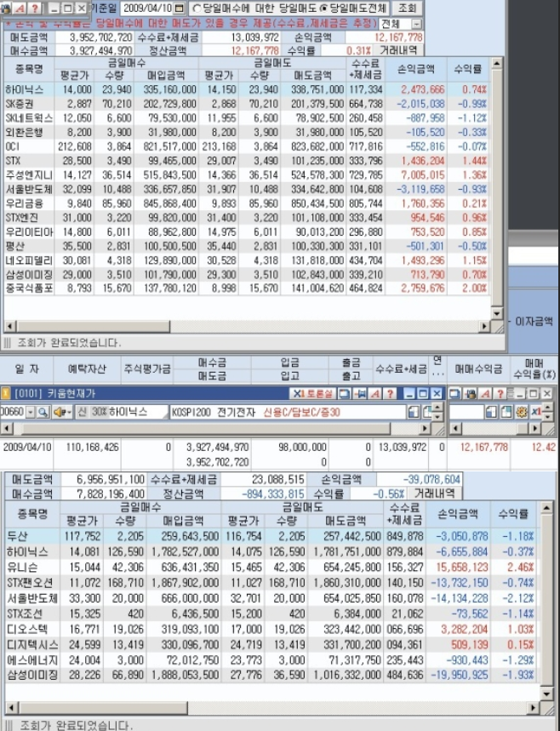Click 매매수익금 column header in daily ledger
The width and height of the screenshot is (560, 731).
tap(478, 369)
